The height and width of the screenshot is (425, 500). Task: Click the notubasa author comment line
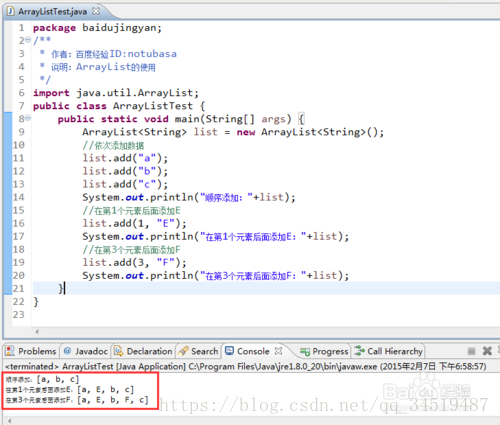click(108, 54)
